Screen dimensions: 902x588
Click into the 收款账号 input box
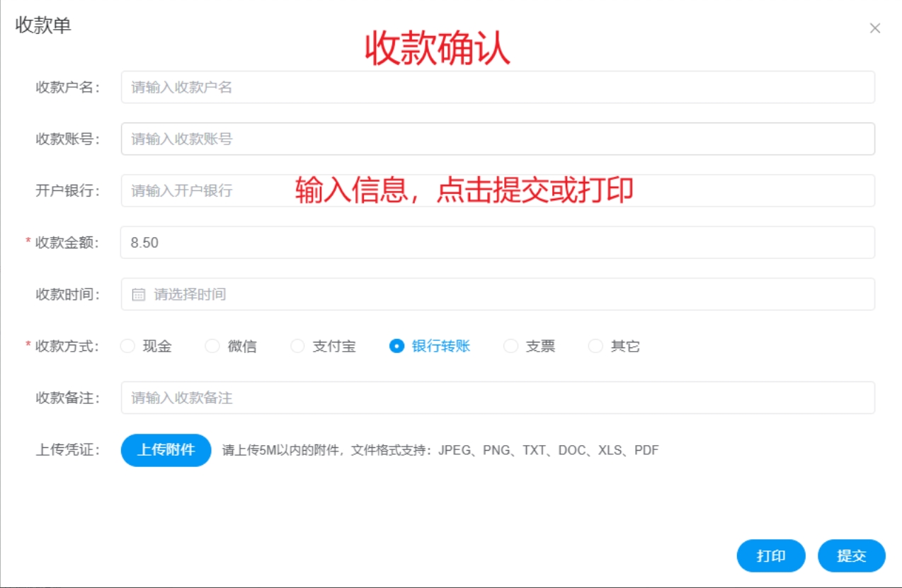[496, 139]
